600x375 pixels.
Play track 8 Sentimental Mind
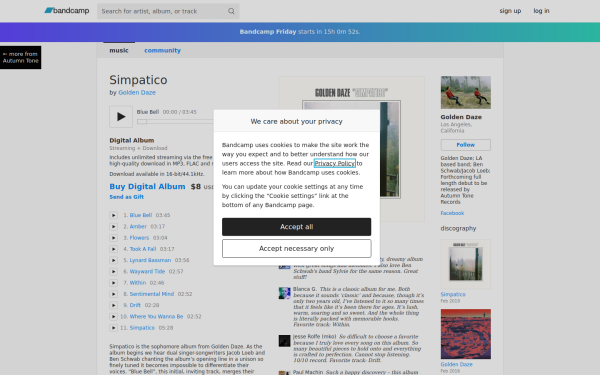[x=113, y=294]
